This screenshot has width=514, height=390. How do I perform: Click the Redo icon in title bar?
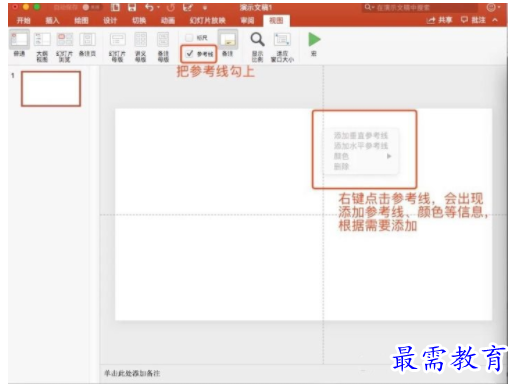tap(171, 7)
